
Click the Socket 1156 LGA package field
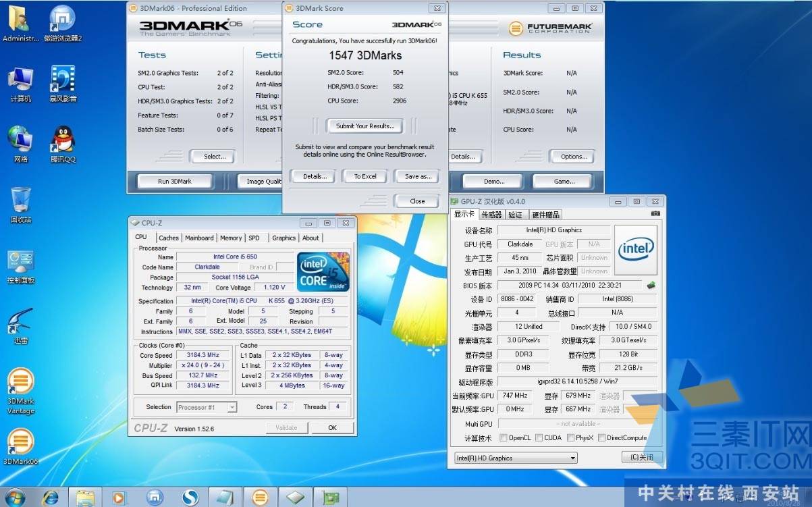235,277
